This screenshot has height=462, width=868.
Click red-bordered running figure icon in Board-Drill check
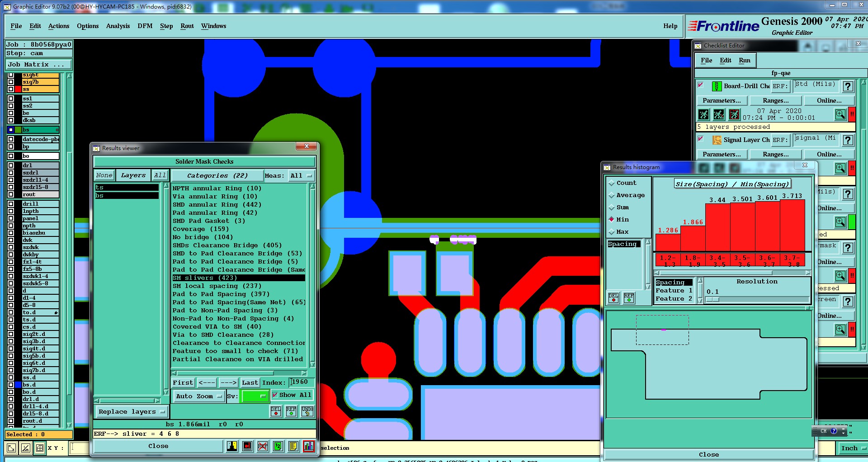734,114
